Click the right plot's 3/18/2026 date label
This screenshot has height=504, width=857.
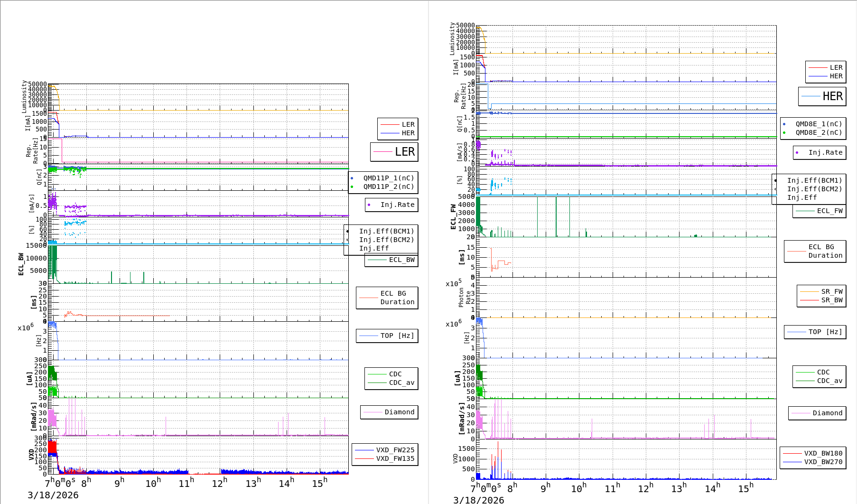tap(478, 500)
